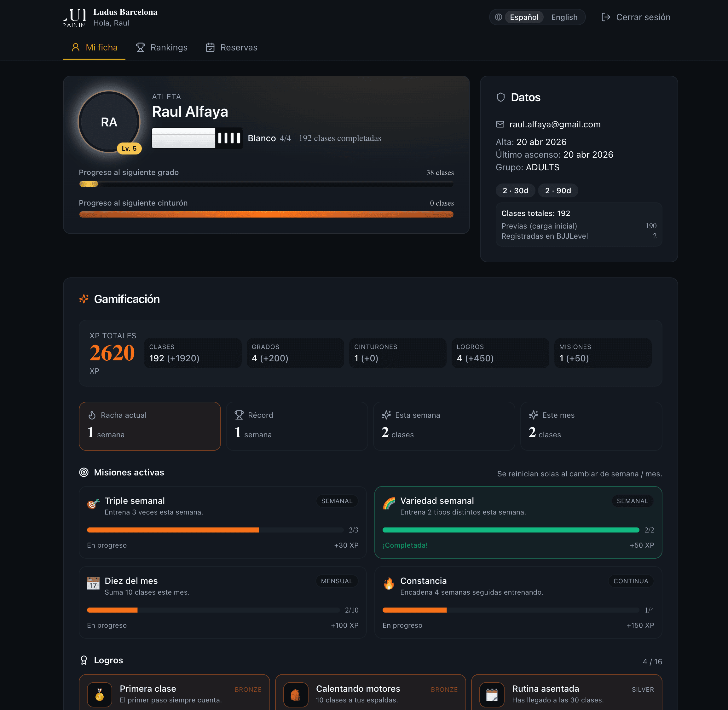The height and width of the screenshot is (710, 728).
Task: Click the ribbon icon beside Logros
Action: (x=84, y=661)
